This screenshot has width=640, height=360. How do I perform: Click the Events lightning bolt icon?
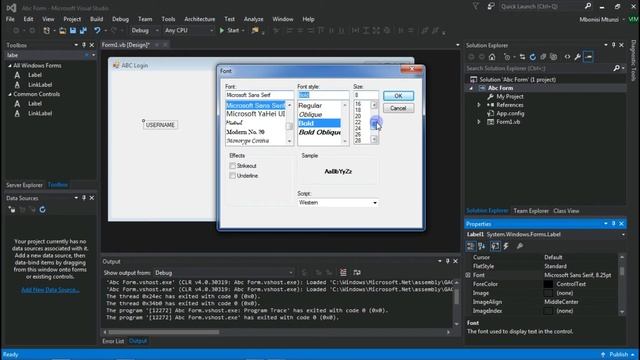[x=506, y=246]
